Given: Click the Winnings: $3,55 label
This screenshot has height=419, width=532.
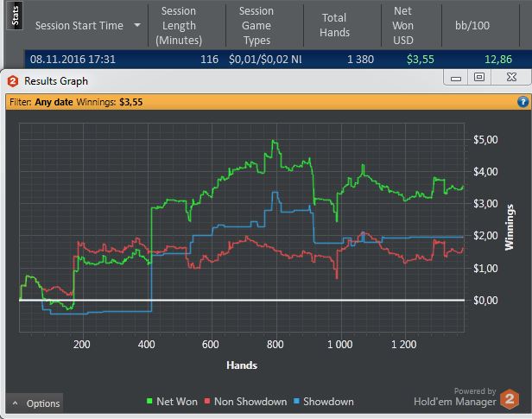Looking at the screenshot, I should pos(109,102).
